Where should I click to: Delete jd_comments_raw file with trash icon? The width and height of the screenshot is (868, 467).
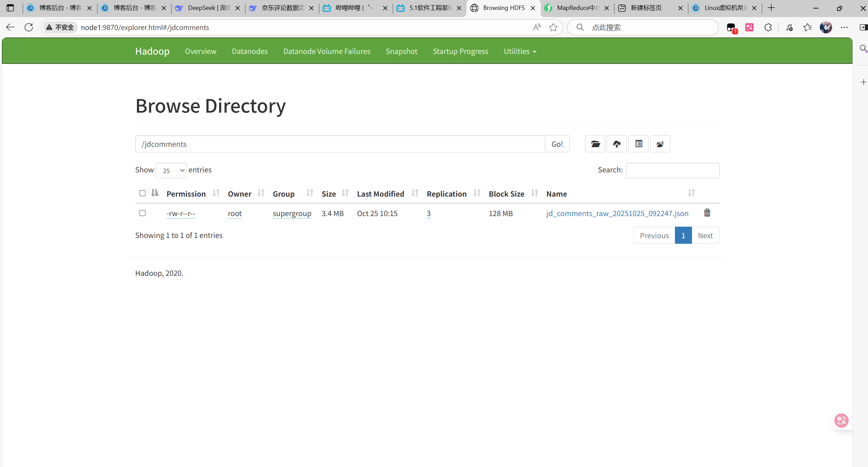coord(707,213)
